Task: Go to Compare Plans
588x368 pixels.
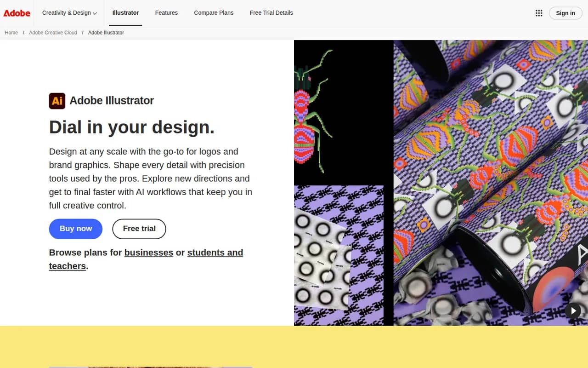Action: 214,13
